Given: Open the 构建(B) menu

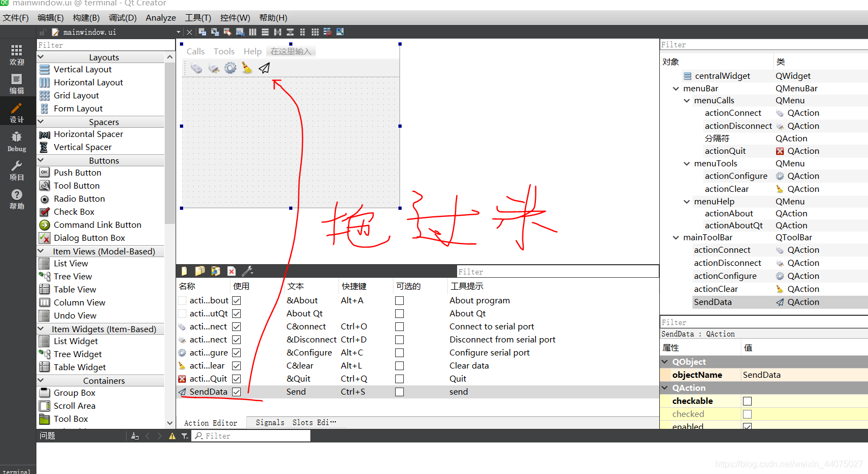Looking at the screenshot, I should (x=86, y=18).
